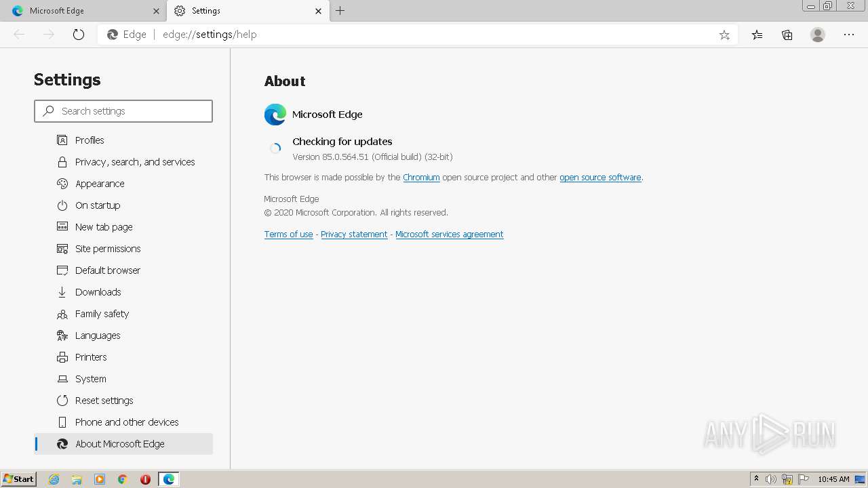Open New tab page settings

123,227
